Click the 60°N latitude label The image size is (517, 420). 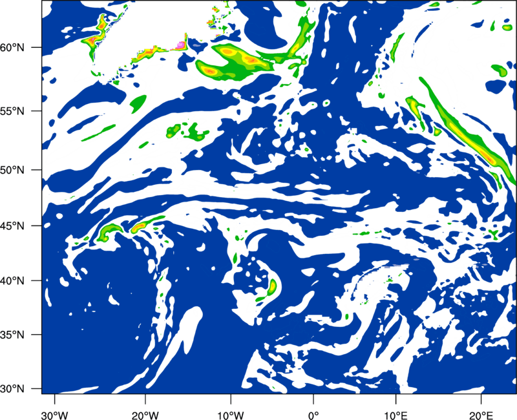tap(12, 48)
